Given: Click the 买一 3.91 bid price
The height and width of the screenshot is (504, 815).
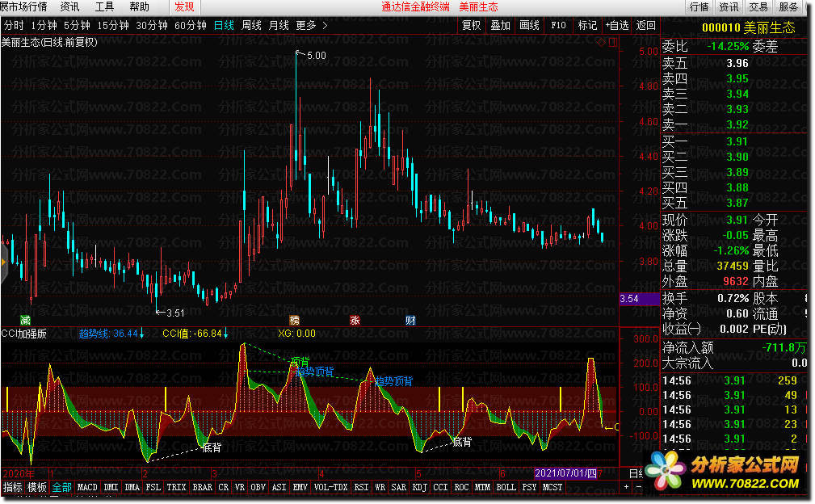Looking at the screenshot, I should coord(734,141).
